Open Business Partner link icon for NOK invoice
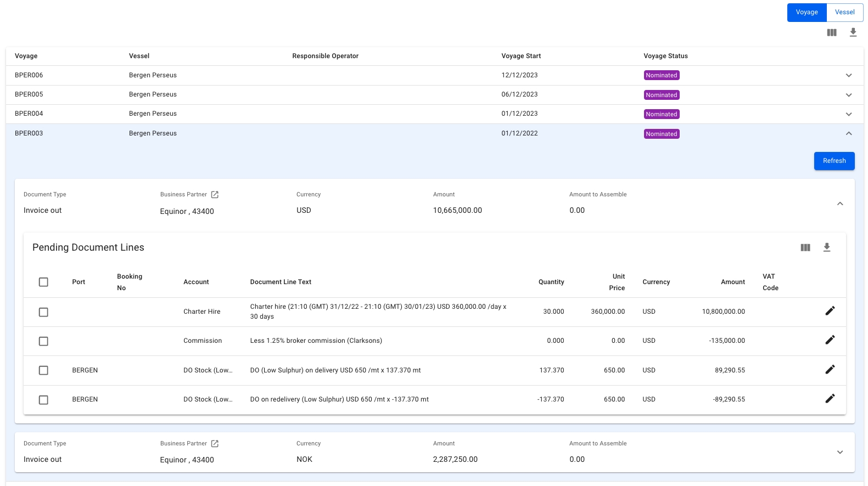The width and height of the screenshot is (868, 486). click(215, 444)
